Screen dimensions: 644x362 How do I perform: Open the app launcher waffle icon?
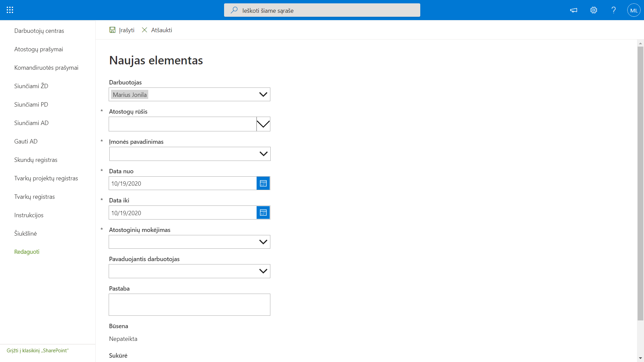point(10,10)
